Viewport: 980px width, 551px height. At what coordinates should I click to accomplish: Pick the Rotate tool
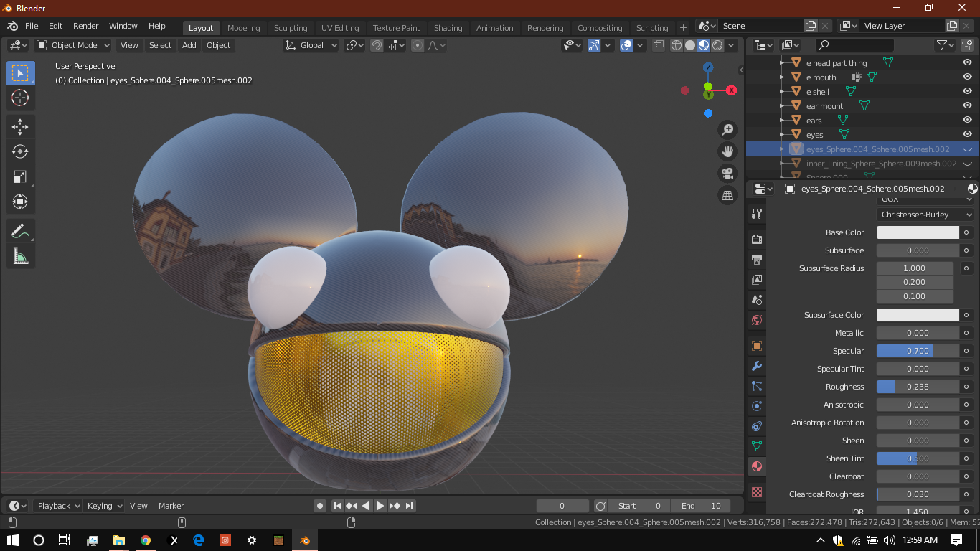coord(20,151)
